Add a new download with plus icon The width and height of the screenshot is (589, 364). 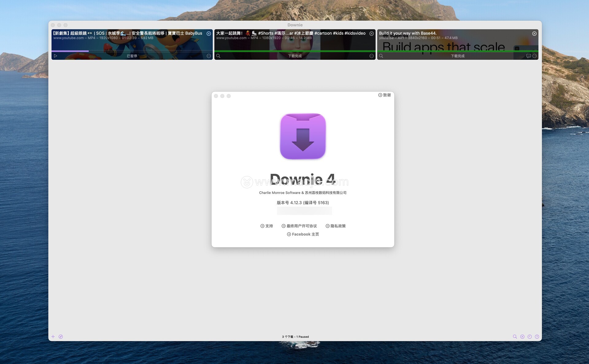point(53,336)
